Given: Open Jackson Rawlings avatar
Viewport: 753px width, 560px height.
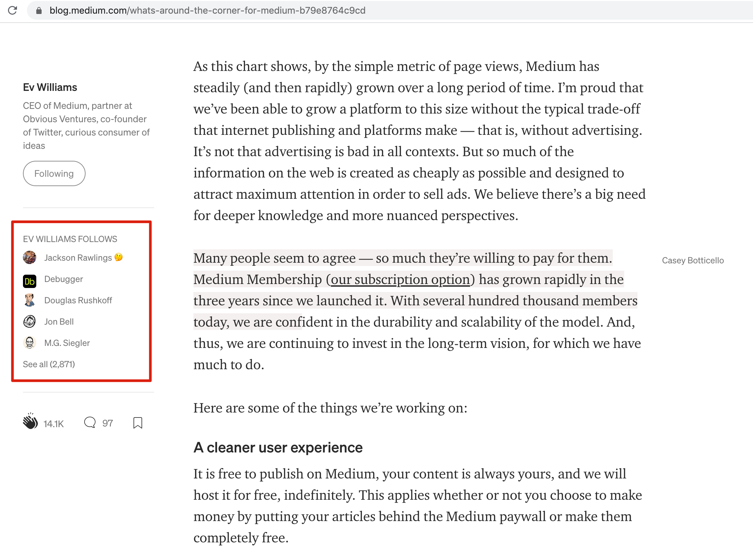Looking at the screenshot, I should 30,258.
